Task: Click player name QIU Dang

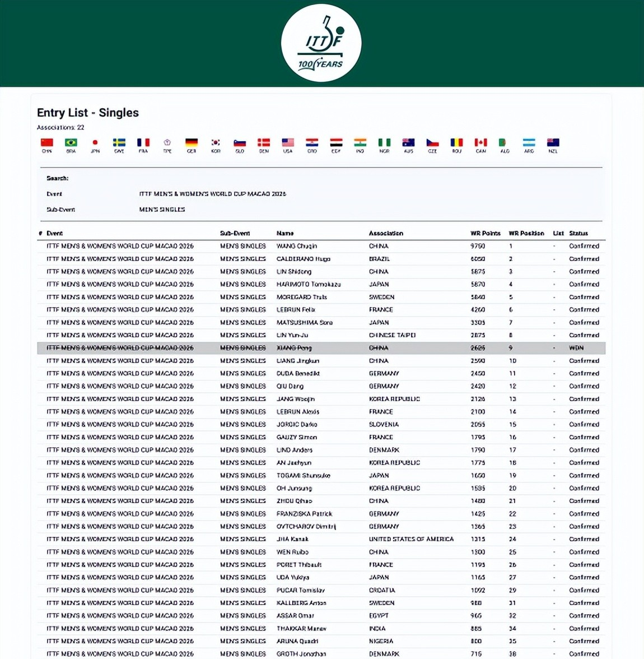Action: (x=290, y=386)
